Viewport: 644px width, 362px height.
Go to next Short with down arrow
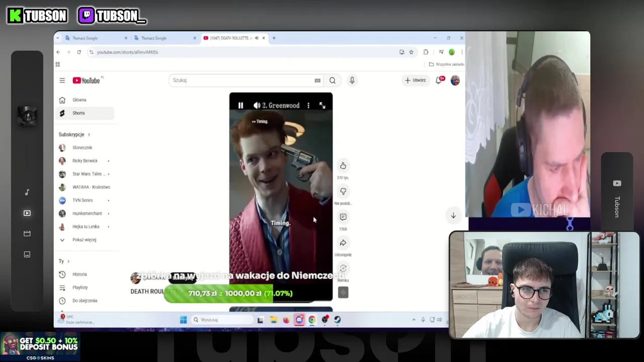point(453,215)
